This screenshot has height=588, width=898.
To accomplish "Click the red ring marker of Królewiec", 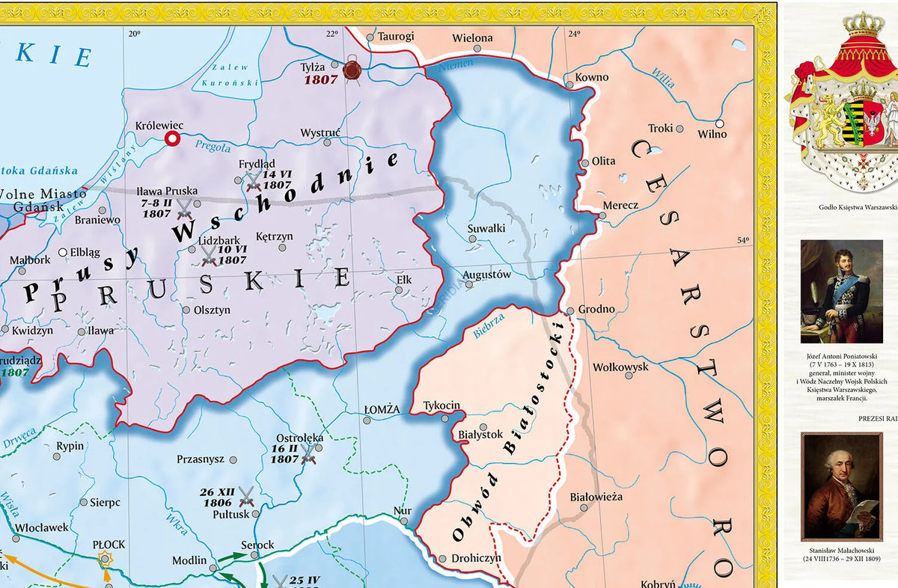I will pos(173,138).
